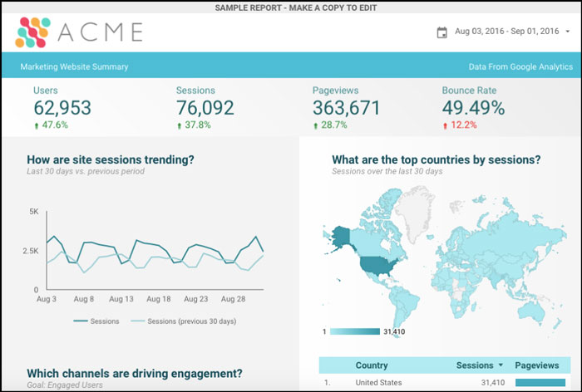The height and width of the screenshot is (392, 582).
Task: Click the Aug 28 axis label
Action: point(233,299)
